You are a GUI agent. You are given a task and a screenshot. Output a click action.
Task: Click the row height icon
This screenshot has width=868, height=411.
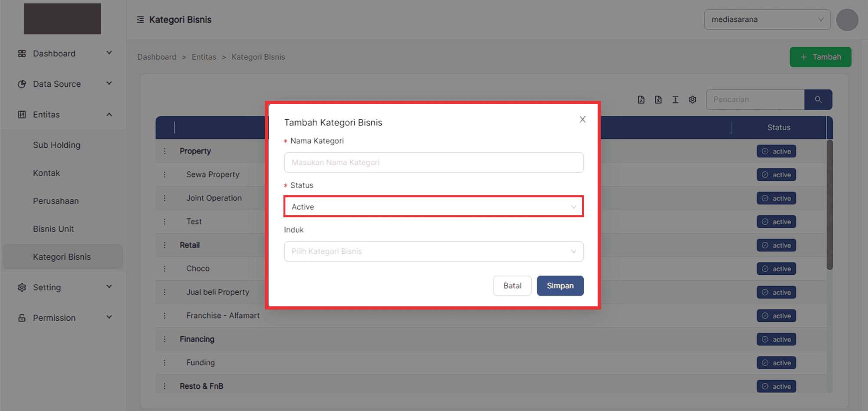tap(675, 100)
